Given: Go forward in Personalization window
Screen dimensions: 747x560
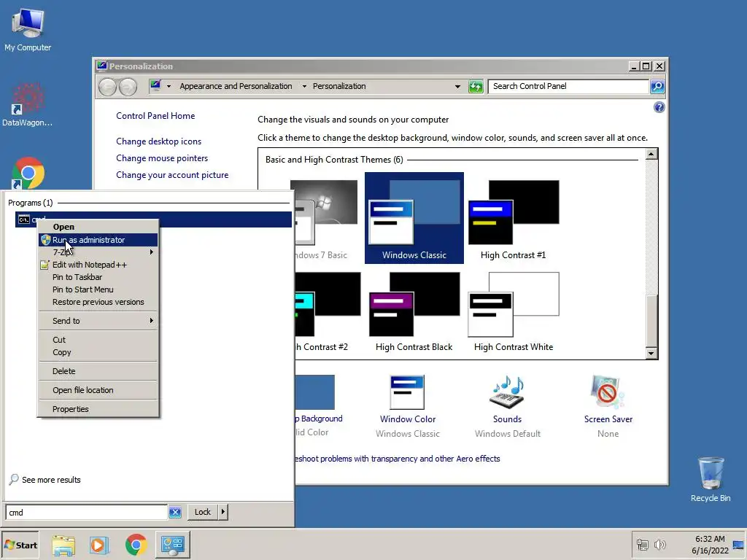Looking at the screenshot, I should tap(128, 87).
